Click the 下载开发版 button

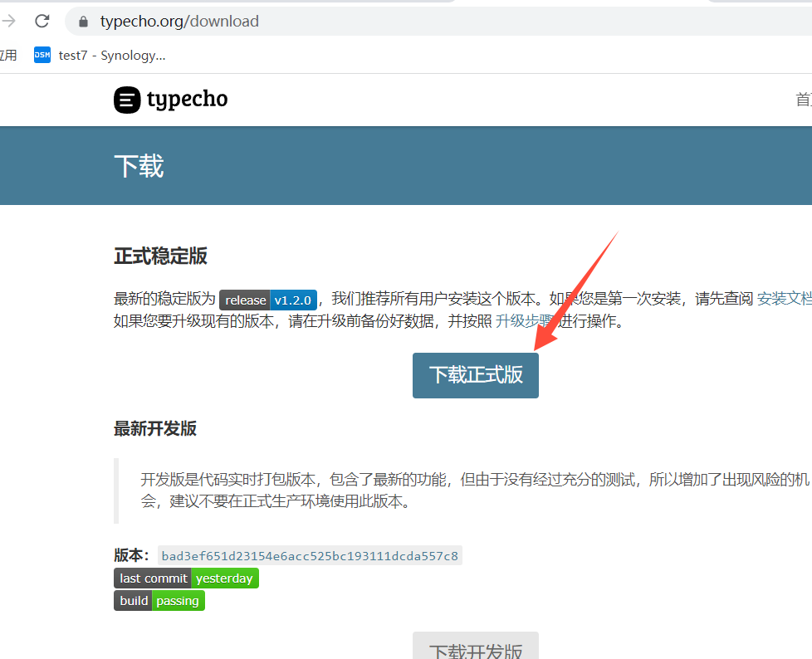[x=476, y=646]
